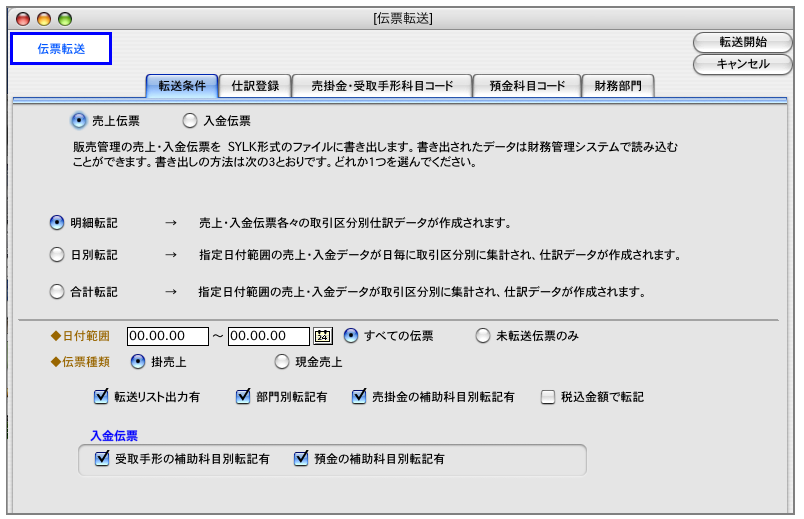Image resolution: width=804 pixels, height=519 pixels.
Task: Switch to 預金科目コード tab
Action: click(527, 86)
